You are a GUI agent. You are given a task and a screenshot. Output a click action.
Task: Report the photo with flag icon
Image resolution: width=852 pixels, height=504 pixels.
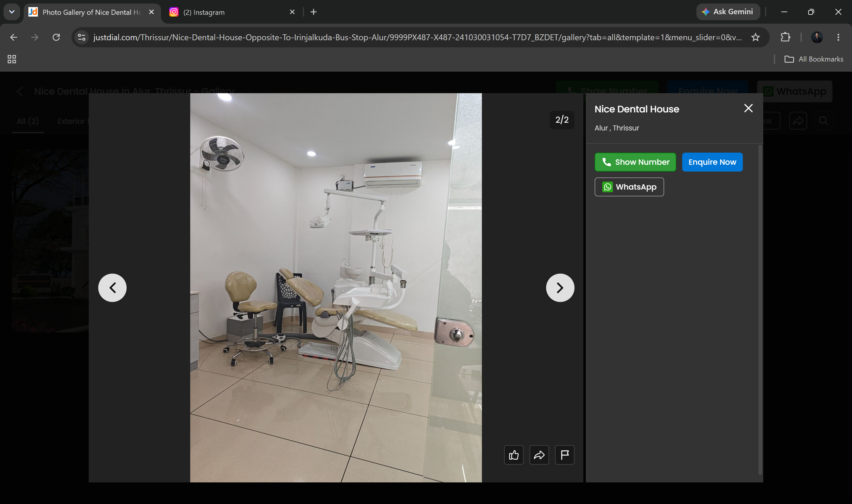[x=564, y=455]
